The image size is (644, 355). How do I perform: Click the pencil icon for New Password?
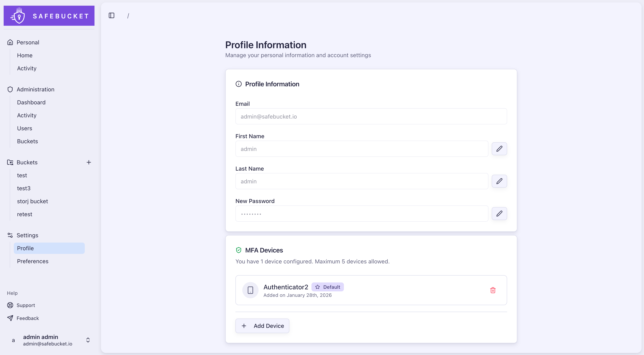499,213
